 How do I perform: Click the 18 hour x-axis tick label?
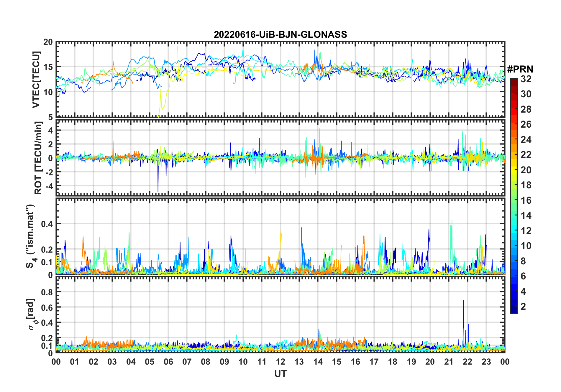[393, 362]
